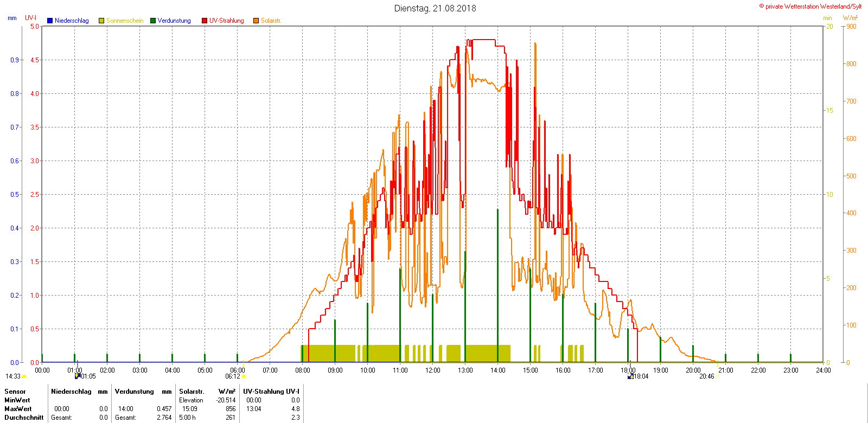Click the 14:33 day length value
This screenshot has width=868, height=423.
pyautogui.click(x=13, y=376)
